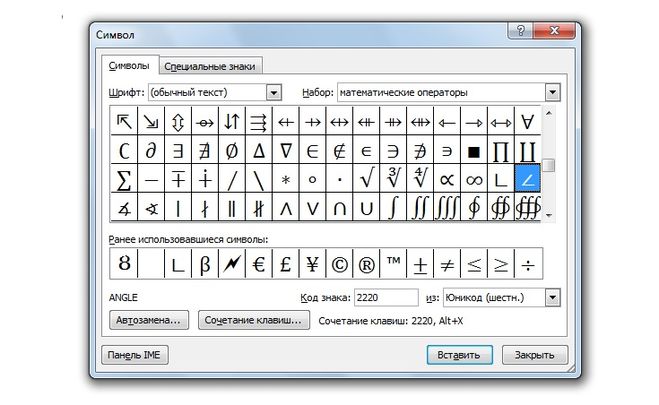Pick the summation sigma symbol

124,180
